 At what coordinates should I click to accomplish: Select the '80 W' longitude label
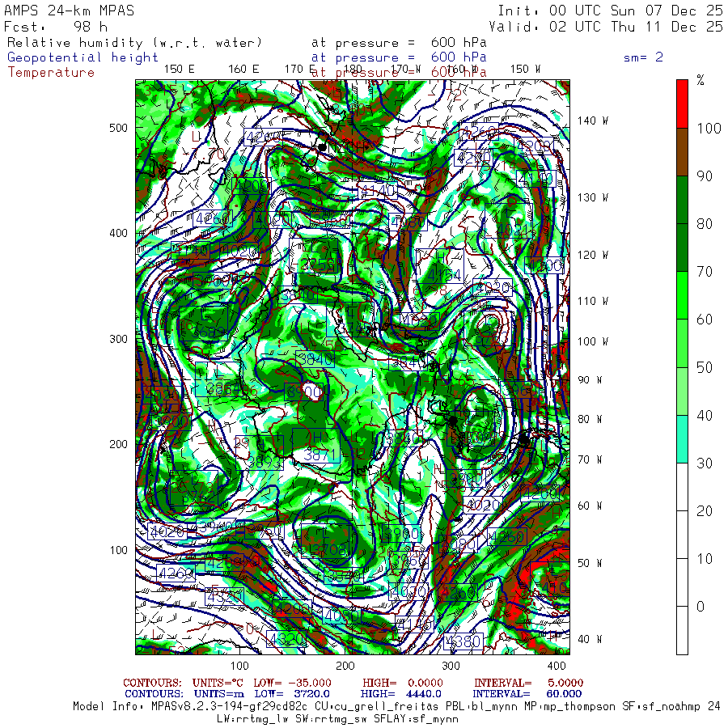[x=590, y=419]
